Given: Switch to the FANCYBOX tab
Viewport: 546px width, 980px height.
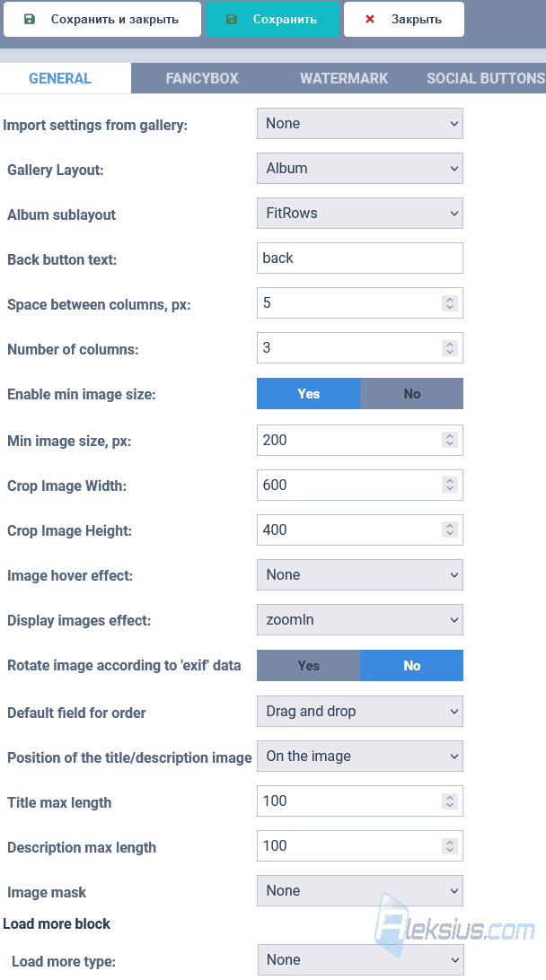Looking at the screenshot, I should point(202,78).
